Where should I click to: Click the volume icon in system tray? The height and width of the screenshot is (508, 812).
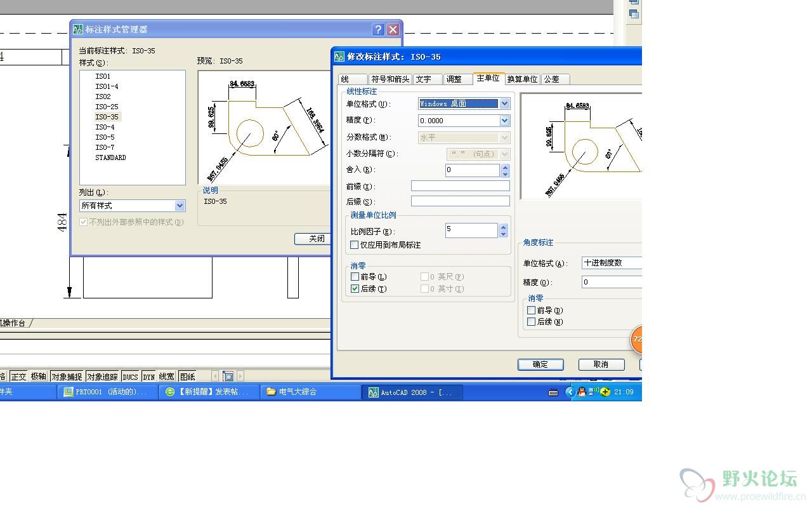point(594,392)
